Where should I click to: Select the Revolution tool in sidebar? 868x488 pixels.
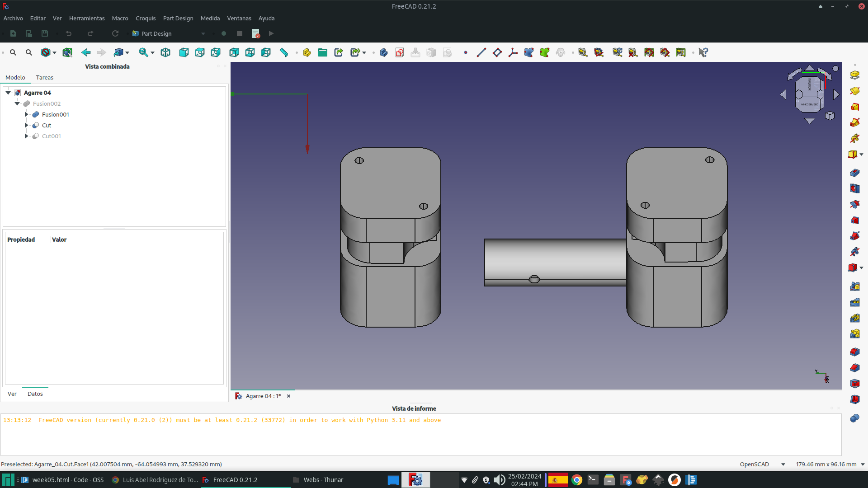pos(854,91)
